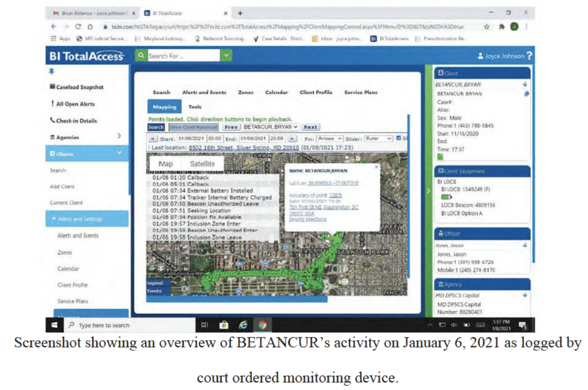The width and height of the screenshot is (588, 390).
Task: Reload the page with the browser refresh icon
Action: (78, 27)
